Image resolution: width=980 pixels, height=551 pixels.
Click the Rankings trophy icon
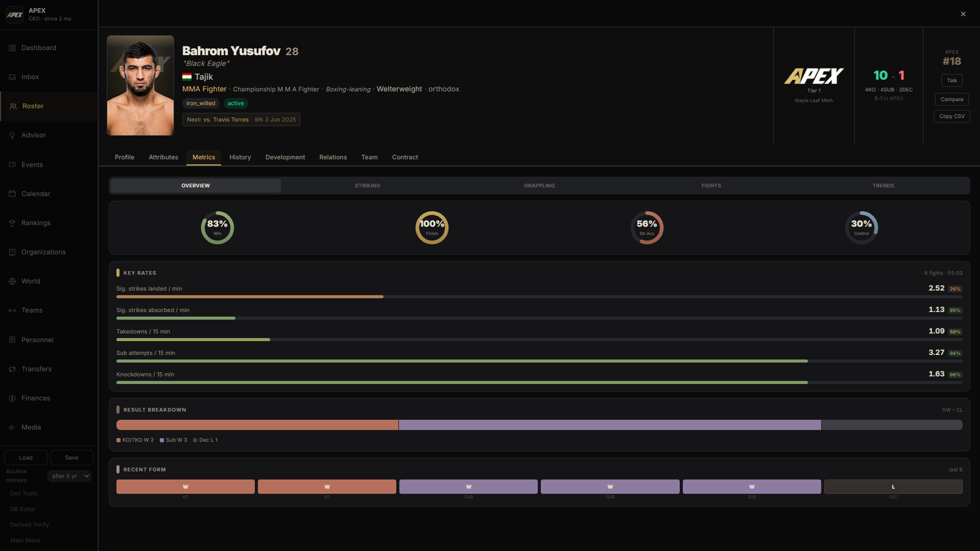coord(12,223)
